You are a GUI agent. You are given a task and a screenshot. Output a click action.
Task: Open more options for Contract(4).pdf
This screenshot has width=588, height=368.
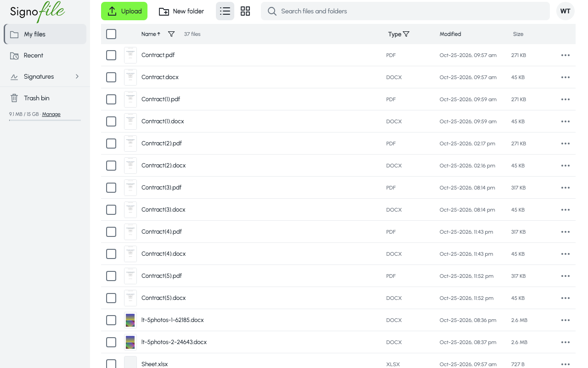[565, 232]
